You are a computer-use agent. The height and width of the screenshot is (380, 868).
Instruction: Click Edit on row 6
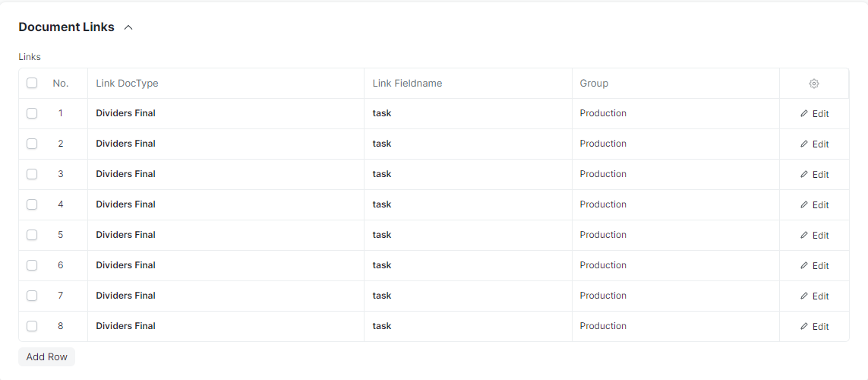(x=814, y=266)
